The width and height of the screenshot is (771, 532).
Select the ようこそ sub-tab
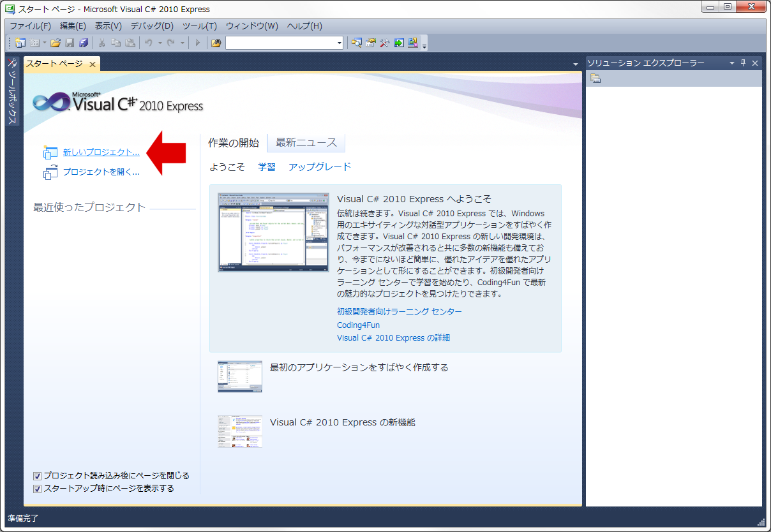click(x=227, y=167)
